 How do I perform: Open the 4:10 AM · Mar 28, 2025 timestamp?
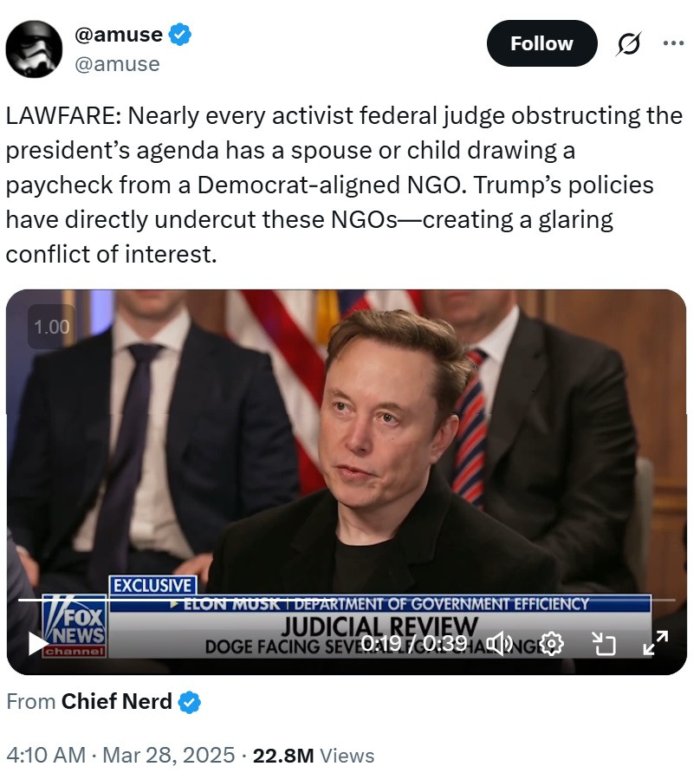(120, 755)
